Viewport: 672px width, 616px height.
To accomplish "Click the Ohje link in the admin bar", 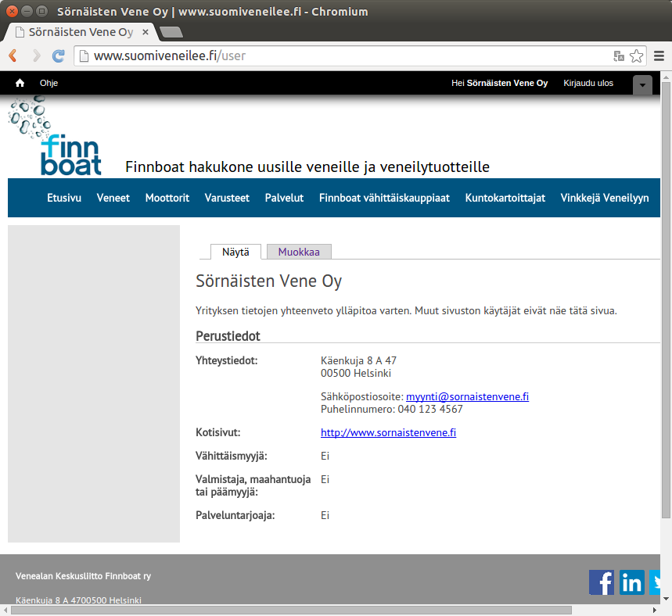I will tap(49, 83).
